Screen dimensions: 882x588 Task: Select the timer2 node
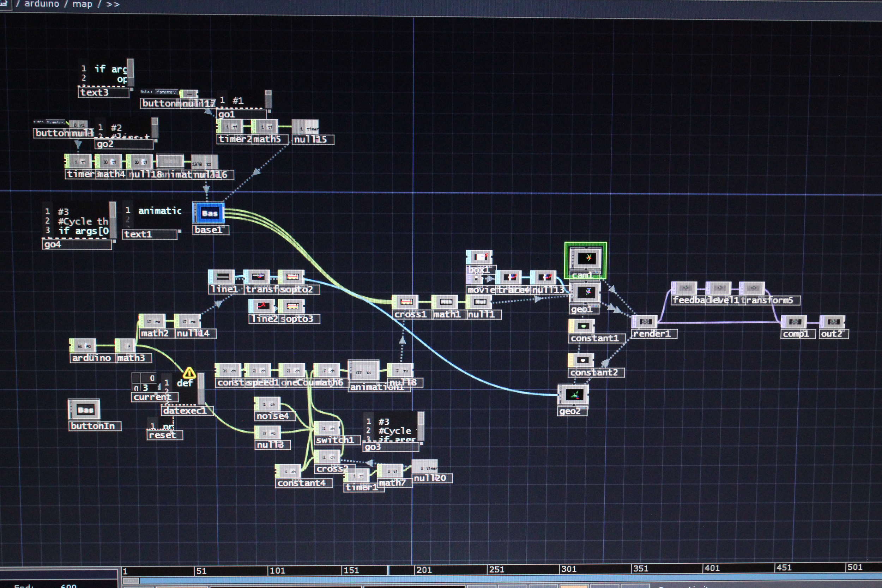tap(230, 127)
